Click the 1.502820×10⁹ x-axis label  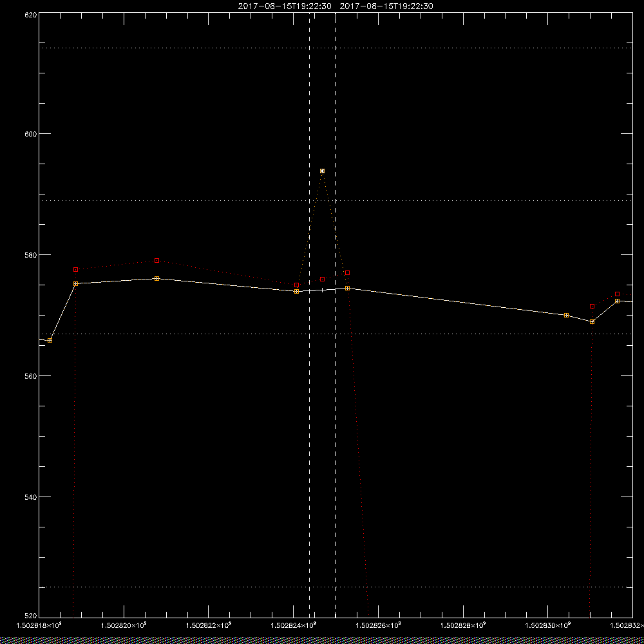click(124, 625)
